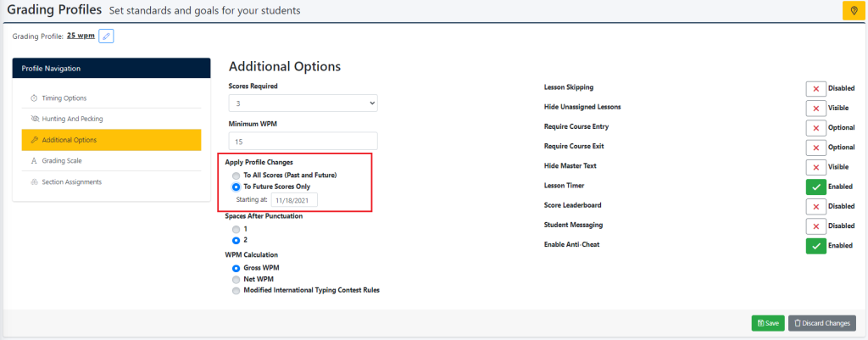Click the Minimum WPM input field
This screenshot has width=868, height=340.
click(303, 141)
